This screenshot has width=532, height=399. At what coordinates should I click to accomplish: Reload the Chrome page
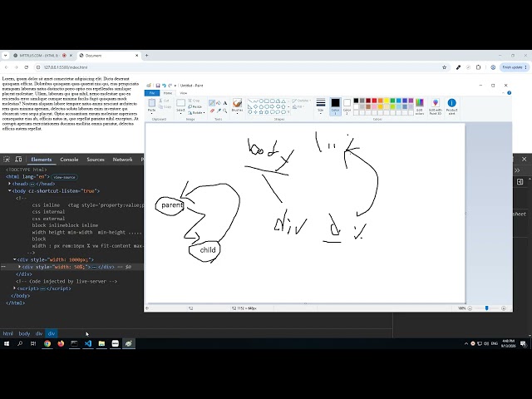pos(27,67)
